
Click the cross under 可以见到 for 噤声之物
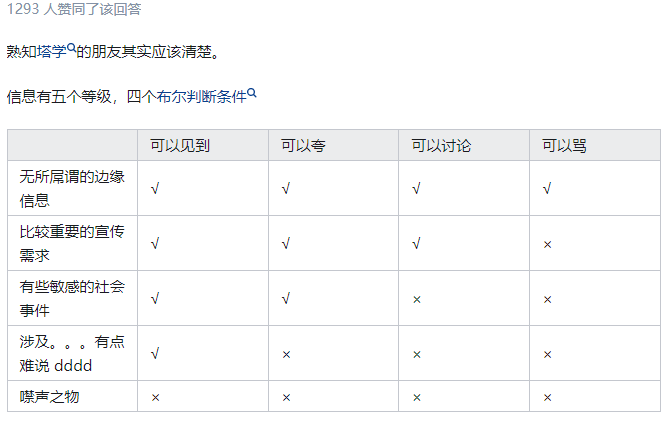(x=155, y=398)
